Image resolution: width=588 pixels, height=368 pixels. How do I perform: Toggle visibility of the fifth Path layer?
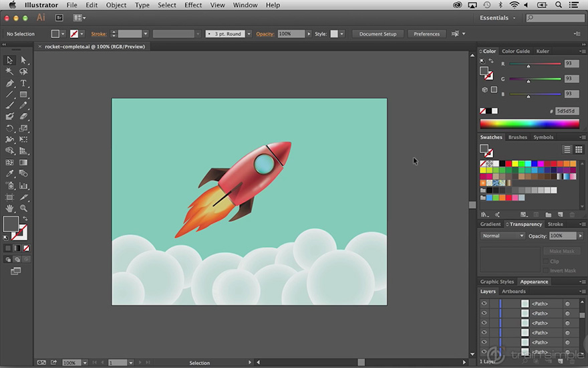(484, 343)
